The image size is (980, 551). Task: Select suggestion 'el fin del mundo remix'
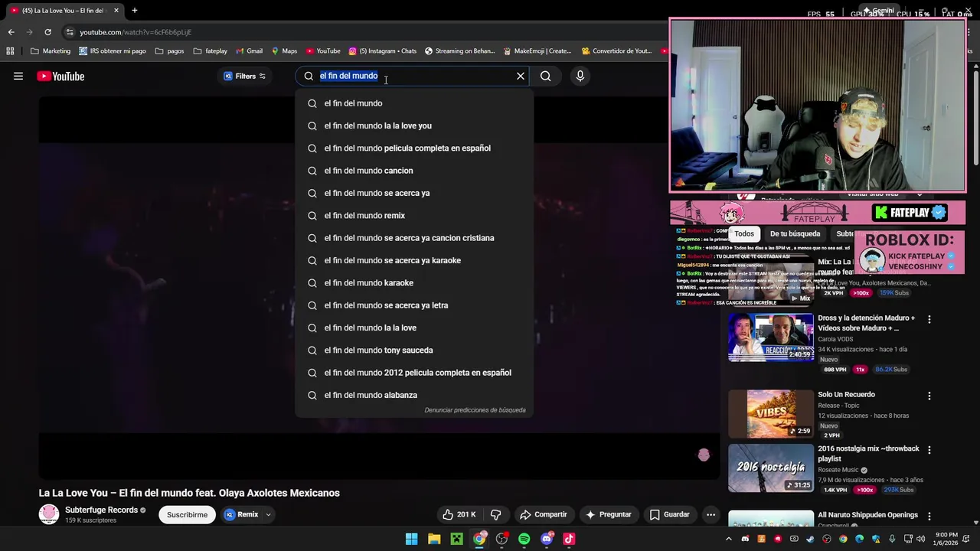point(414,216)
